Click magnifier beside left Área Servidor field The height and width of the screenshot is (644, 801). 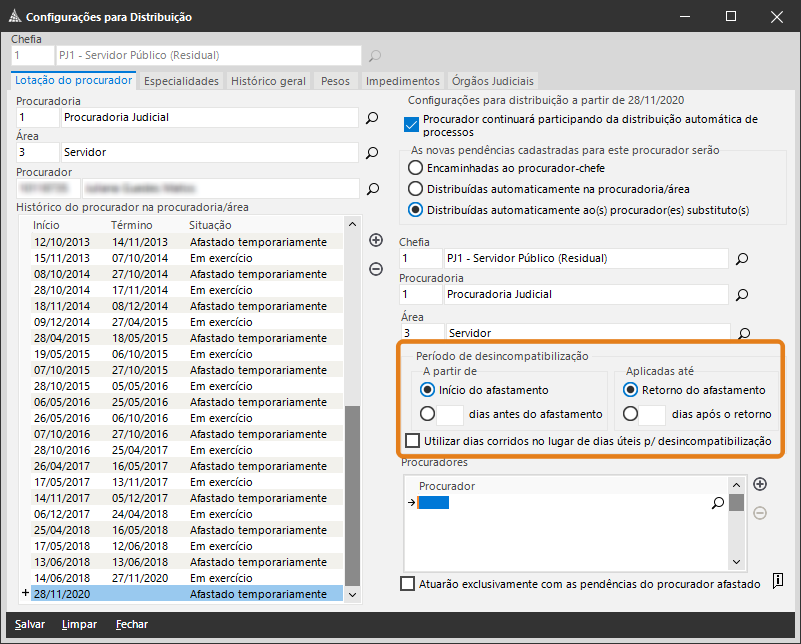pyautogui.click(x=372, y=153)
